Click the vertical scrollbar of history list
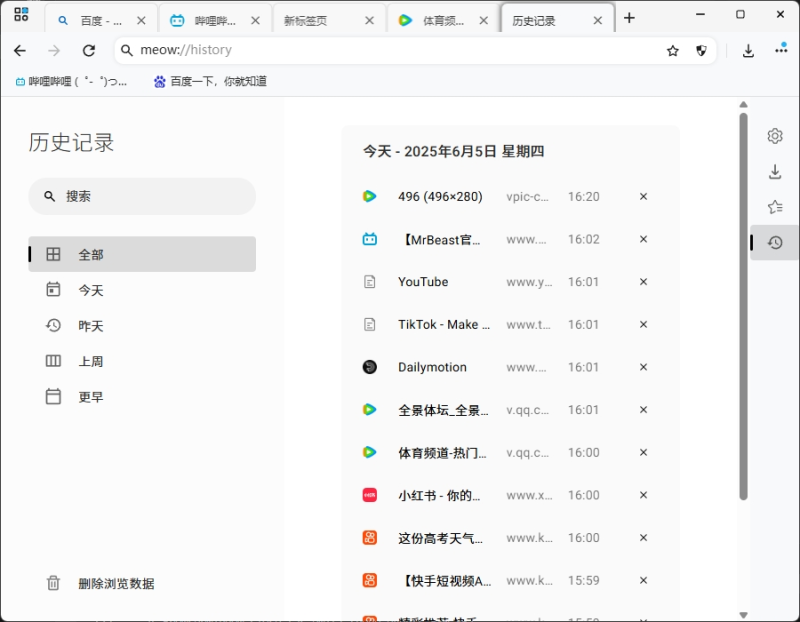This screenshot has height=622, width=800. tap(743, 300)
